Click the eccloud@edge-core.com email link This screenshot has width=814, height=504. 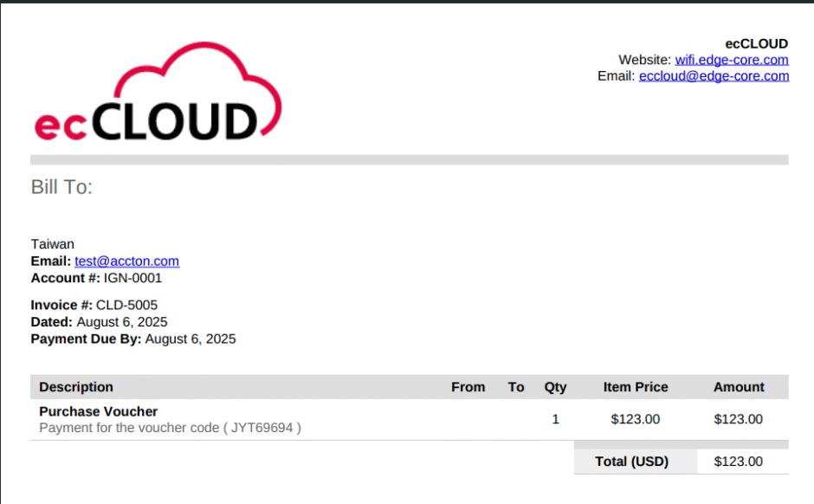(x=714, y=76)
